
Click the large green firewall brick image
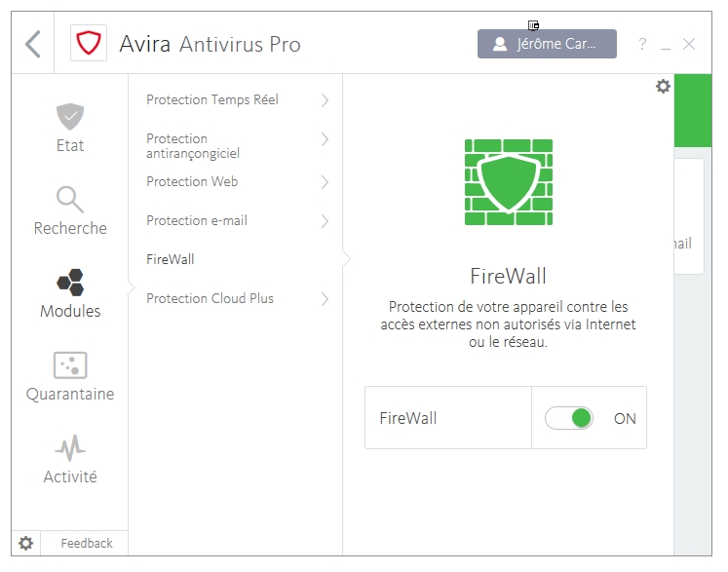pyautogui.click(x=509, y=181)
